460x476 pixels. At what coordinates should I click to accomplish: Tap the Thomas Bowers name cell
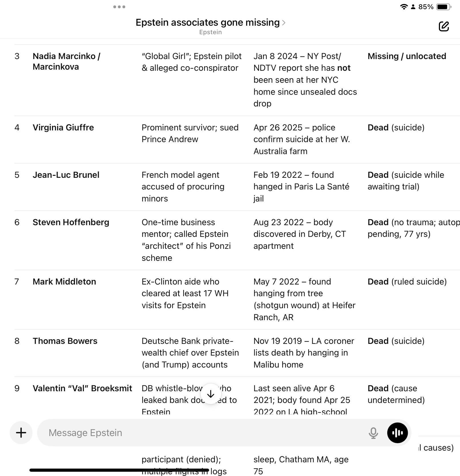pyautogui.click(x=65, y=341)
